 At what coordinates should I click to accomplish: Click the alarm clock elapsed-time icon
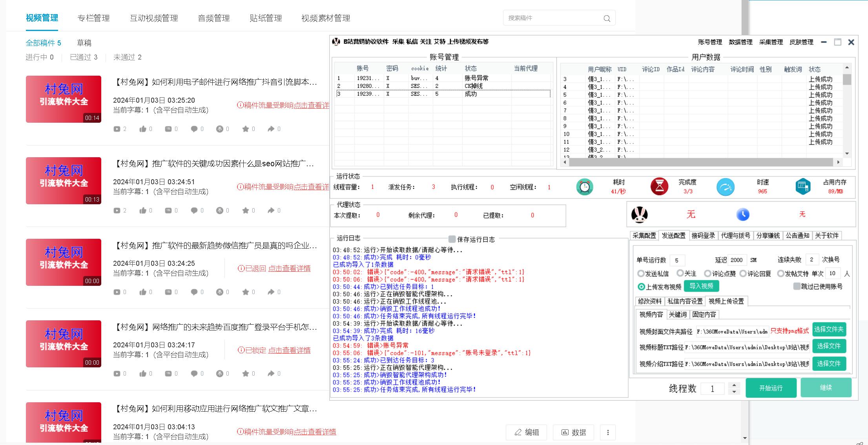pos(584,187)
